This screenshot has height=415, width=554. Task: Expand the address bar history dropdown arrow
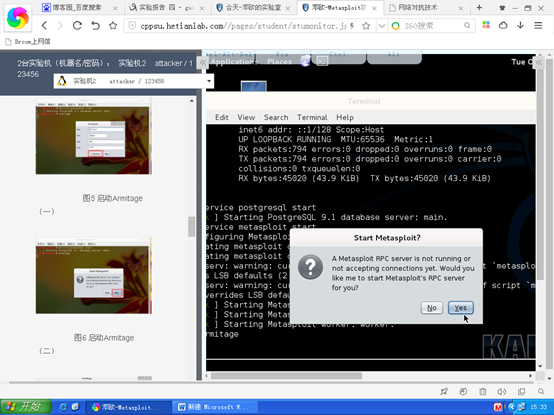pos(382,26)
